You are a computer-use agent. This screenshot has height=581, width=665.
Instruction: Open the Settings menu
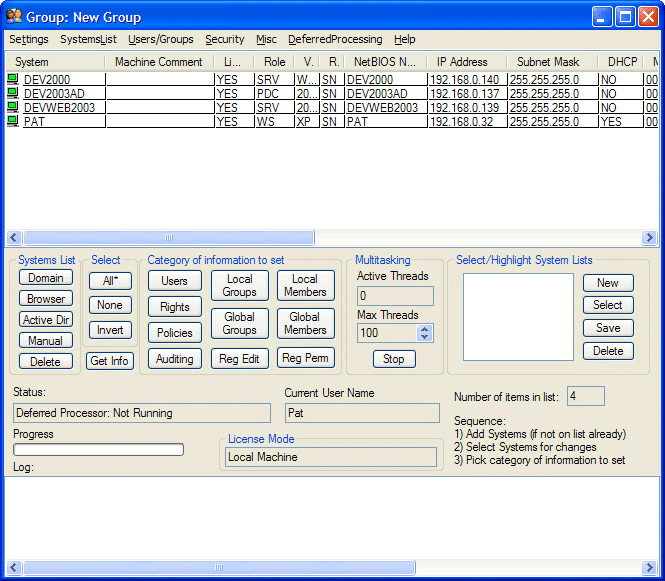[29, 39]
